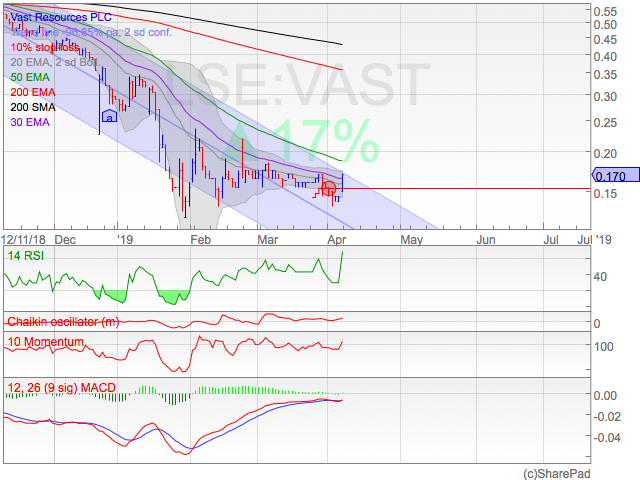
Task: Click the Jun label on the date axis
Action: pos(486,240)
